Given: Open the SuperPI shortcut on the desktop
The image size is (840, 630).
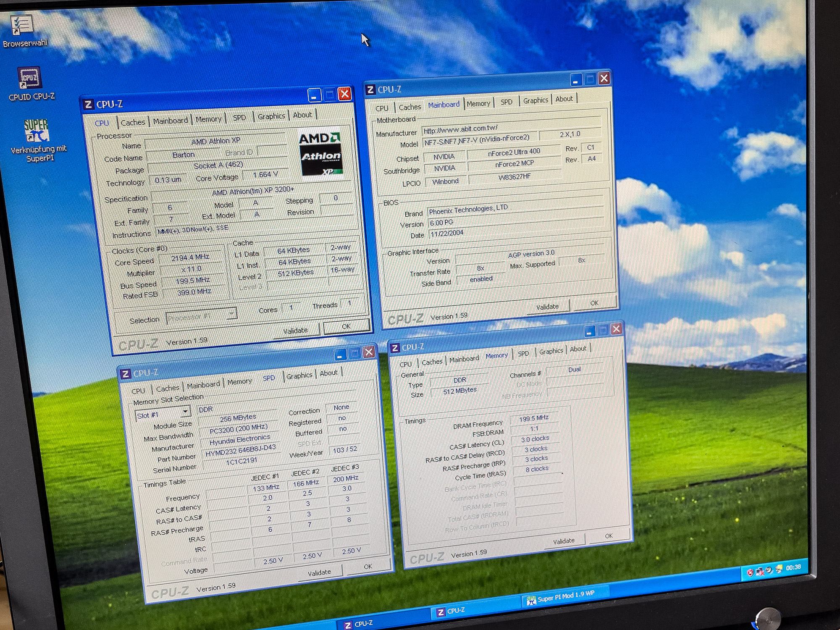Looking at the screenshot, I should [37, 131].
